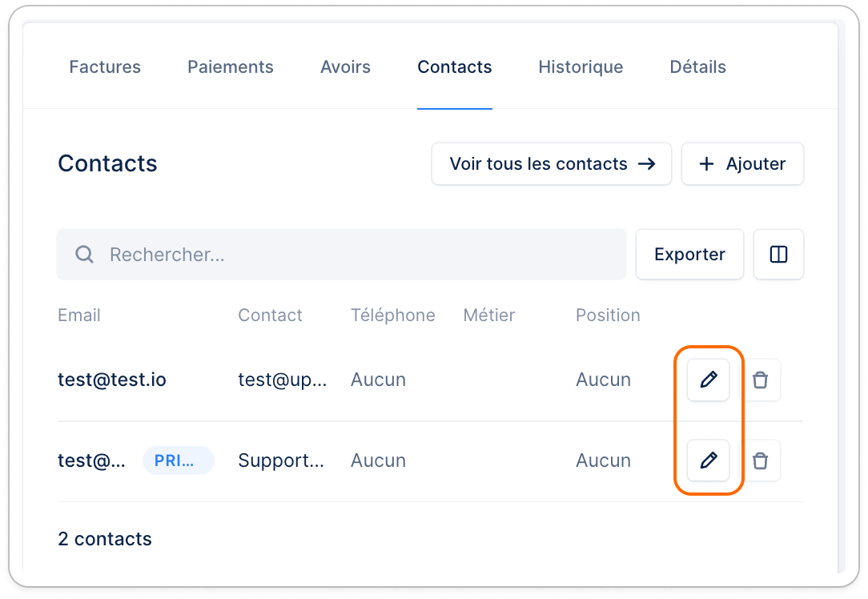Open the test@test.io email cell
The height and width of the screenshot is (599, 868).
(x=112, y=380)
